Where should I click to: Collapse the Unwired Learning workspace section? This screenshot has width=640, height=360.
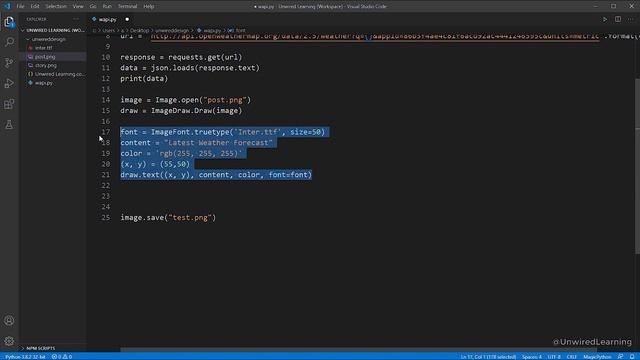[53, 30]
